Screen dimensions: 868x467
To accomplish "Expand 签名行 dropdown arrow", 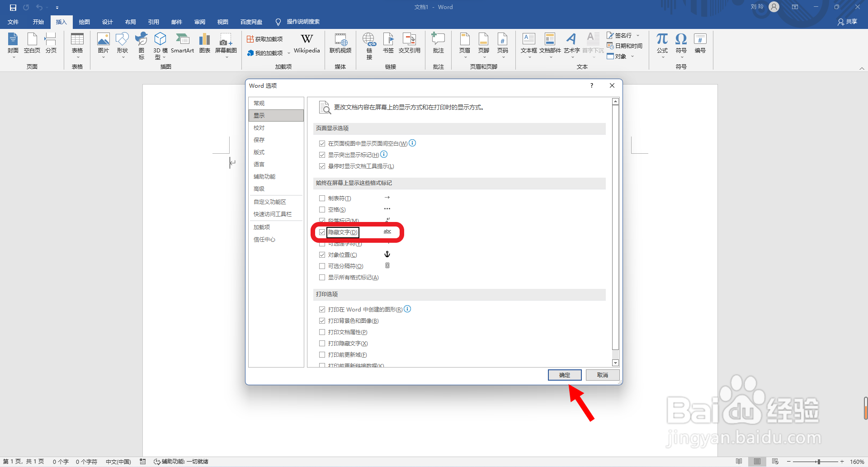I will click(638, 35).
